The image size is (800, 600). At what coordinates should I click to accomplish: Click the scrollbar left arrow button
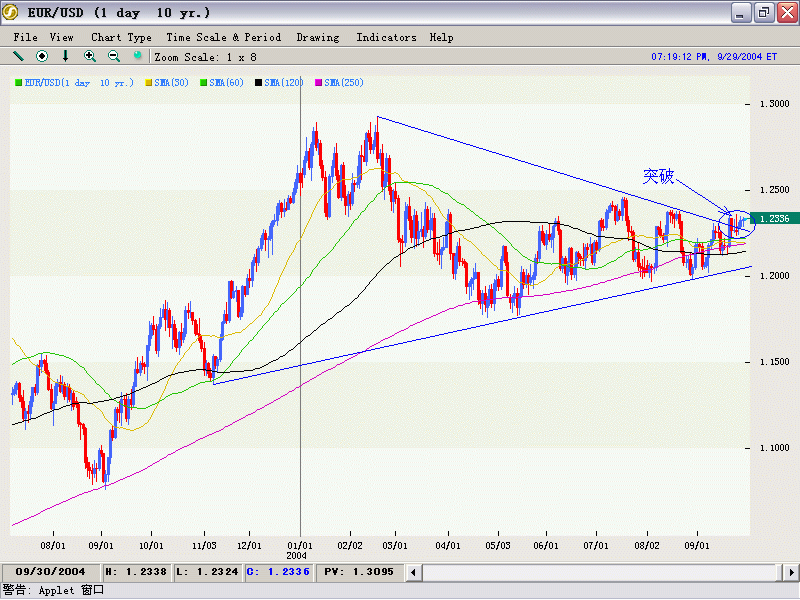pos(413,572)
